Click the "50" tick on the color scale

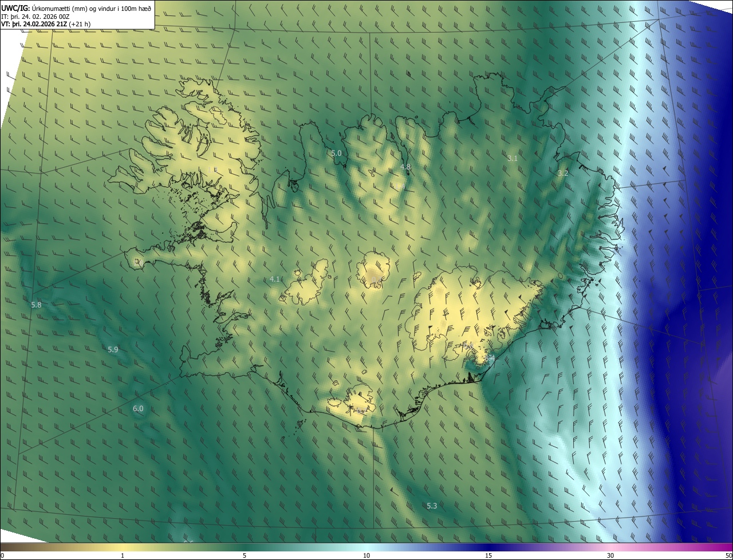pos(728,555)
